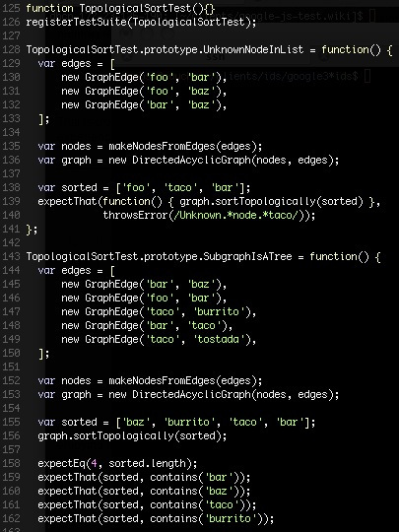Click 'SubgraphIsATree' on line 143

[x=247, y=256]
